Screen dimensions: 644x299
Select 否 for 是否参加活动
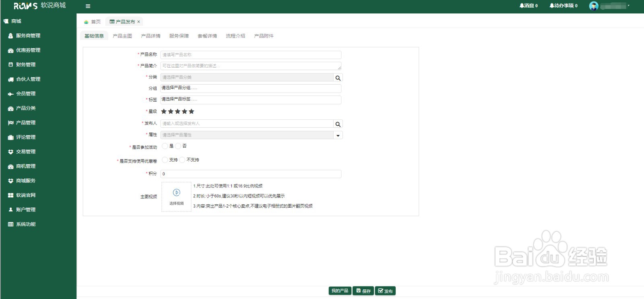point(178,146)
